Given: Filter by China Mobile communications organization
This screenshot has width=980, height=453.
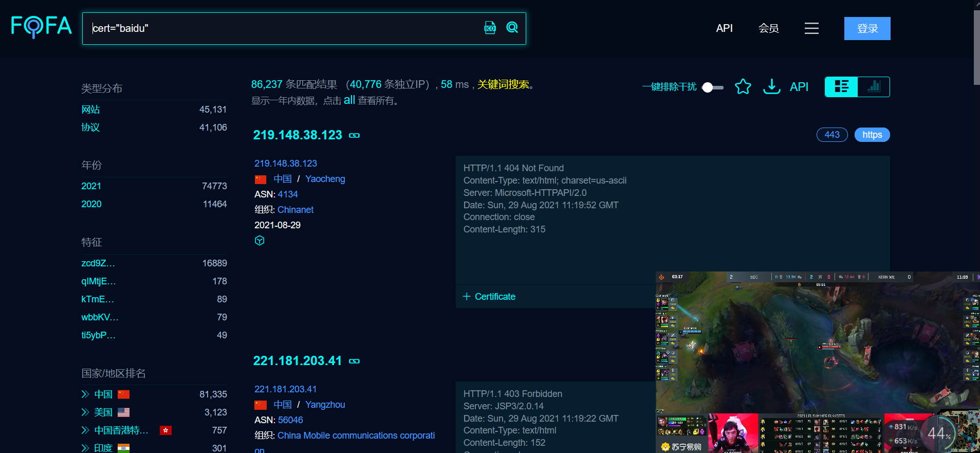Looking at the screenshot, I should [x=356, y=436].
